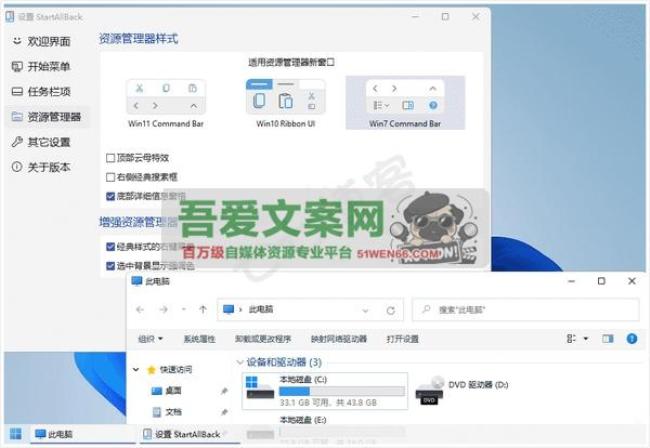
Task: Minimize the StartAllBack settings window
Action: tap(415, 17)
